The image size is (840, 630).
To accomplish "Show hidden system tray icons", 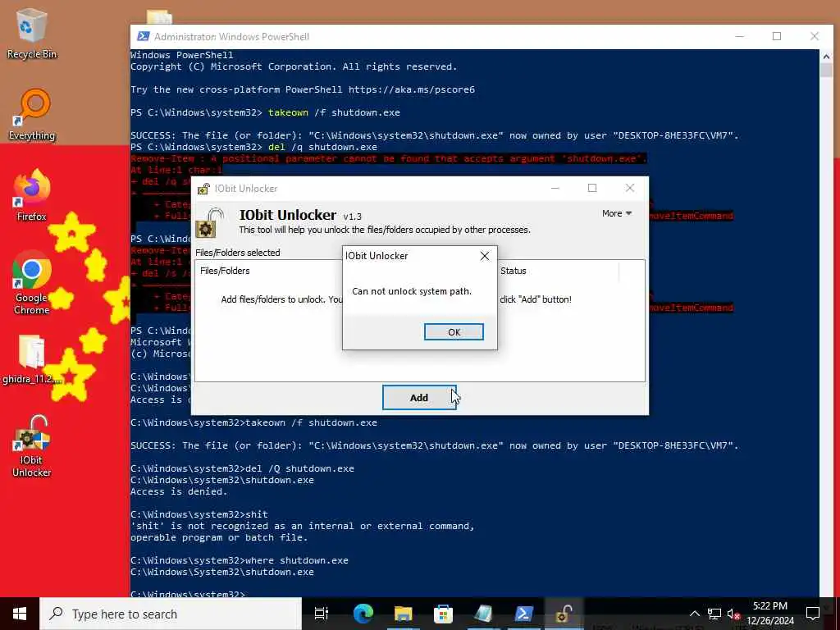I will (694, 614).
